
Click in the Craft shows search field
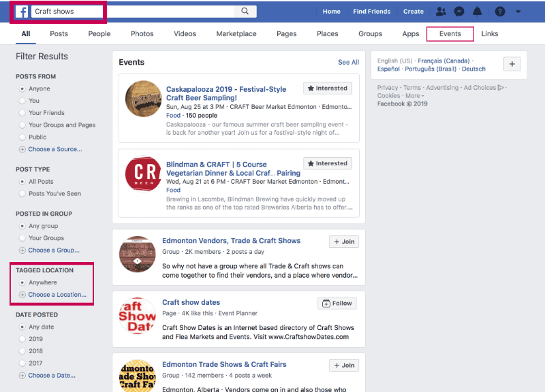coord(133,11)
